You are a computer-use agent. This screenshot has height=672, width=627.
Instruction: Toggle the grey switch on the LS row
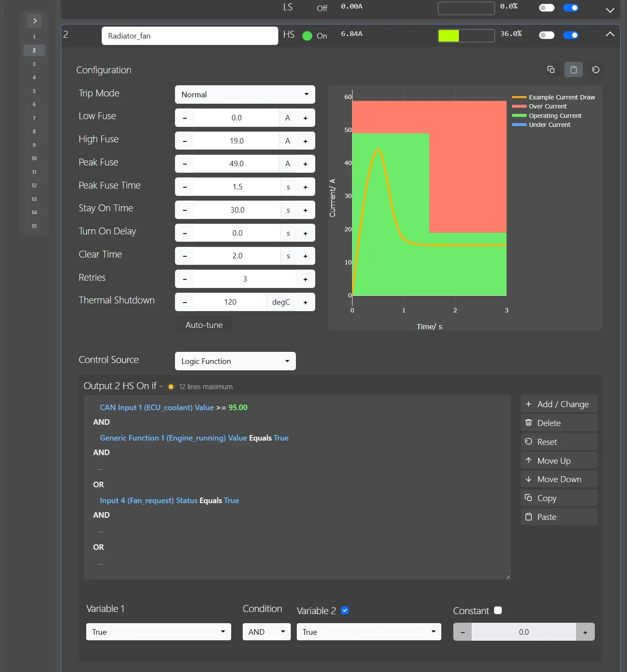click(546, 8)
